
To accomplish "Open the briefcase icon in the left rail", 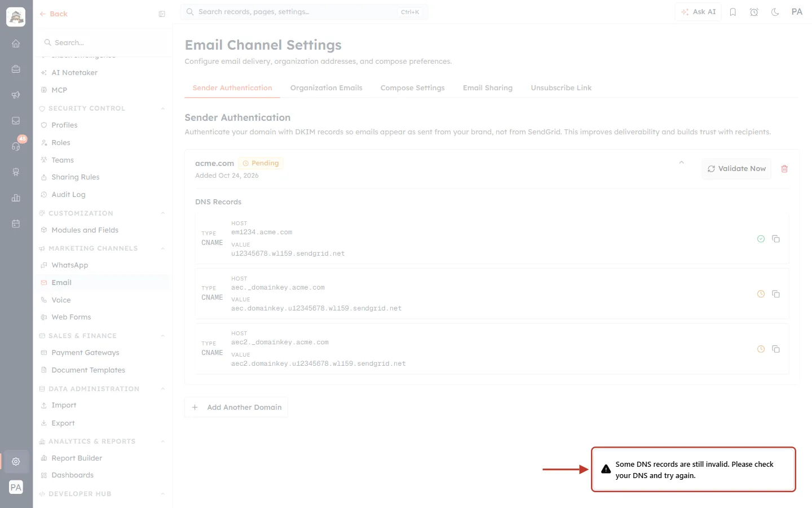I will (x=16, y=69).
